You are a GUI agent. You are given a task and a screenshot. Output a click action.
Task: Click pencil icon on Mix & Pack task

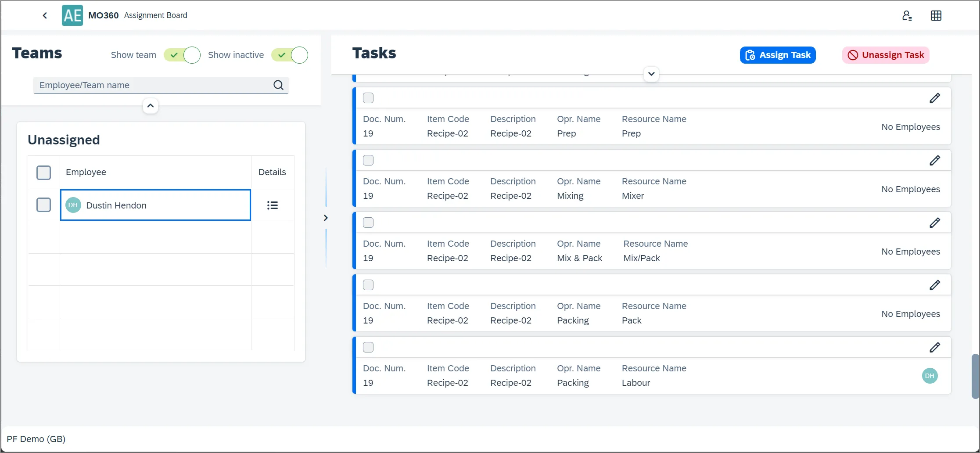point(934,223)
